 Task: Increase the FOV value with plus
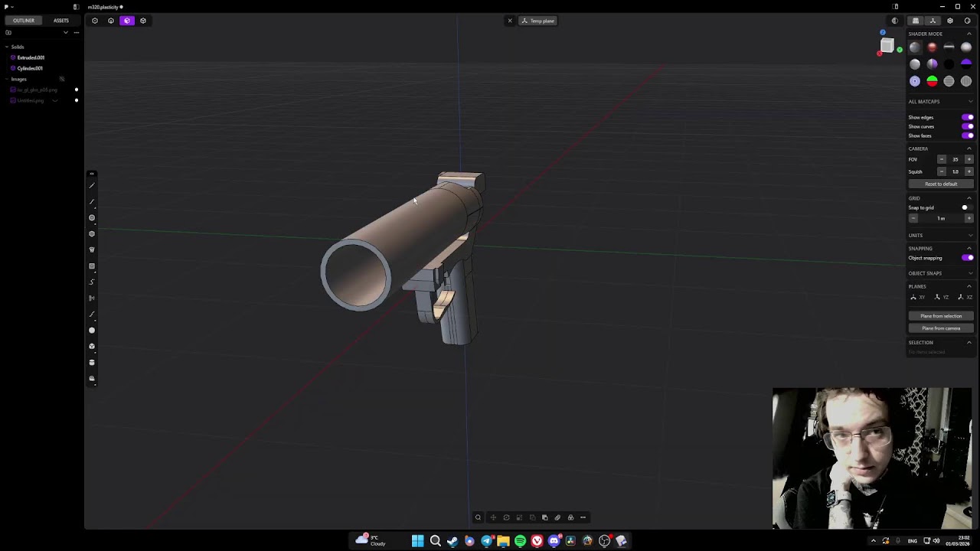[969, 159]
